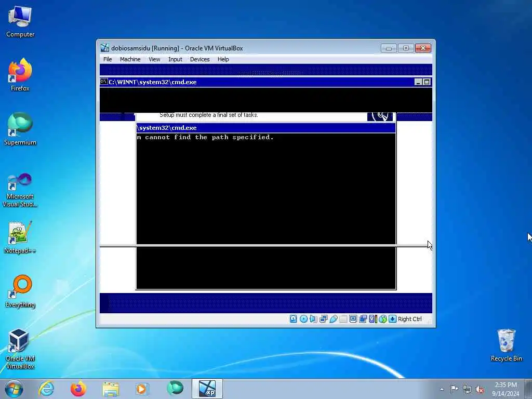Viewport: 532px width, 399px height.
Task: Open the Machine menu in VirtualBox
Action: click(130, 59)
